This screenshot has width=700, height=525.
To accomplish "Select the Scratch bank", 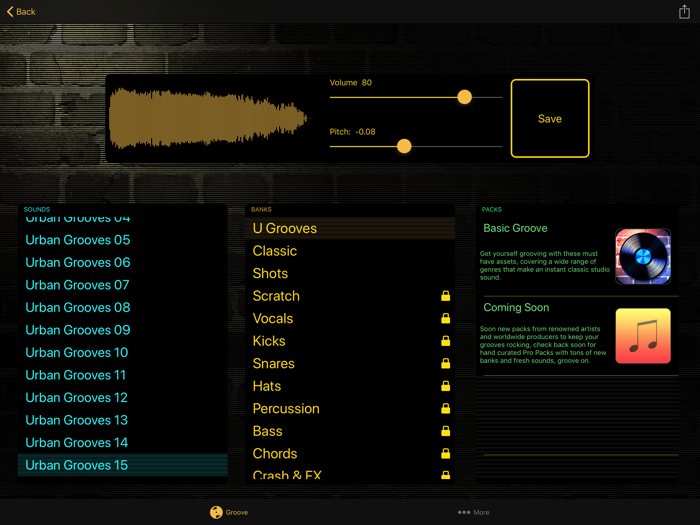I will pyautogui.click(x=350, y=296).
